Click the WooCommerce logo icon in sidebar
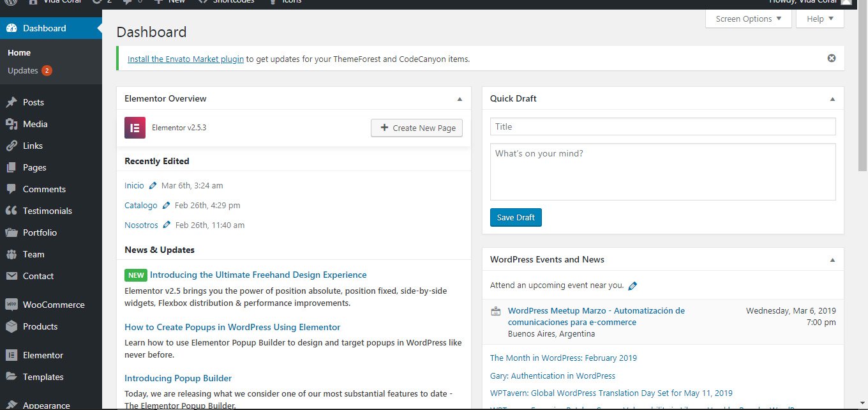The height and width of the screenshot is (410, 868). 11,305
